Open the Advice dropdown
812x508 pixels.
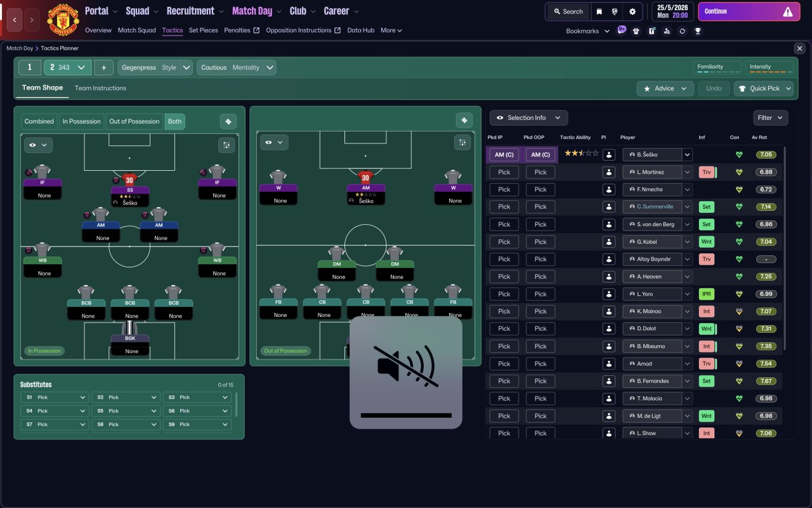pyautogui.click(x=665, y=88)
